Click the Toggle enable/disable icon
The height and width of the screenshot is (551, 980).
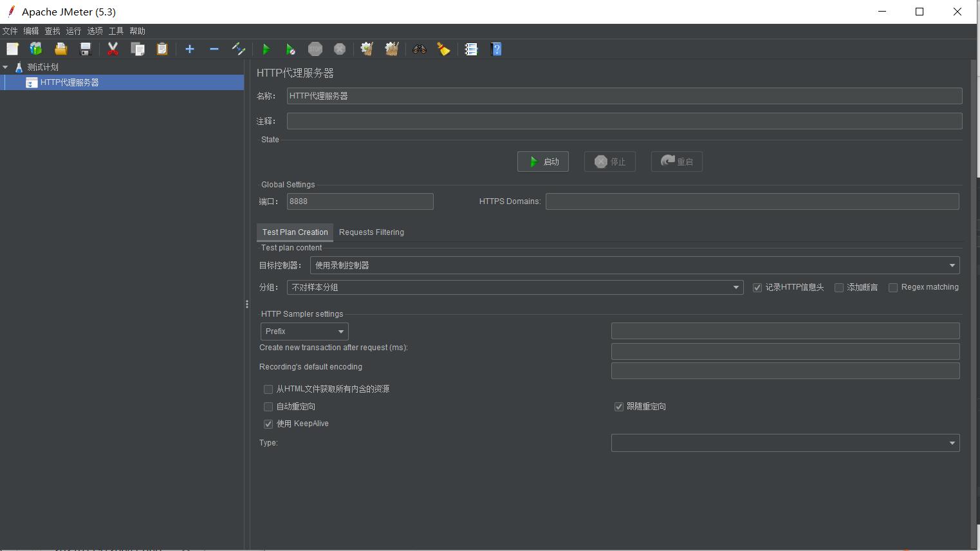239,49
